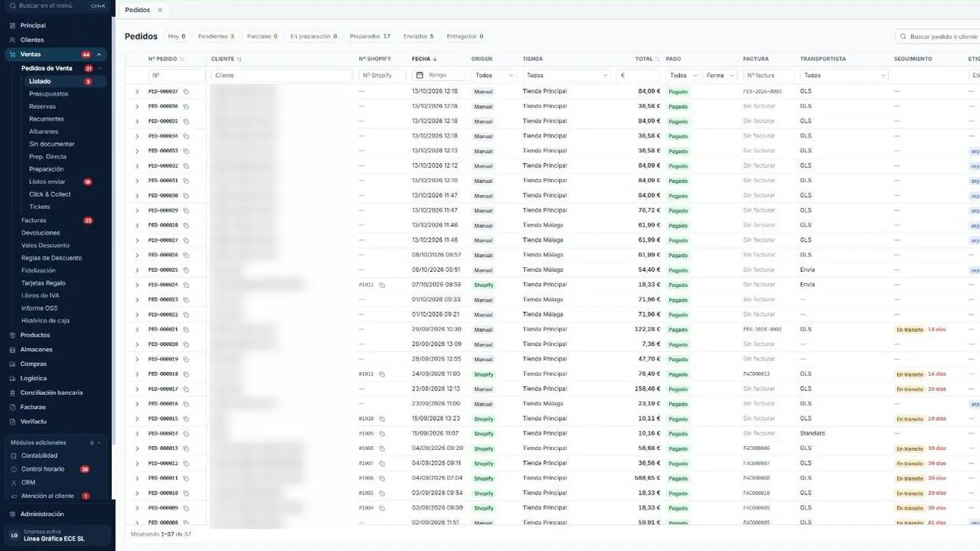
Task: Open Presupuestos in the sidebar
Action: coord(48,93)
